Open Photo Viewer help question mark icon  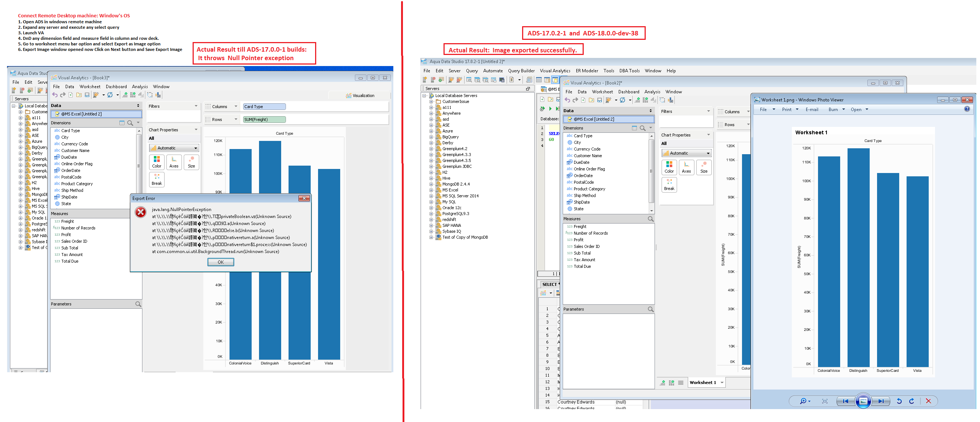[x=967, y=109]
